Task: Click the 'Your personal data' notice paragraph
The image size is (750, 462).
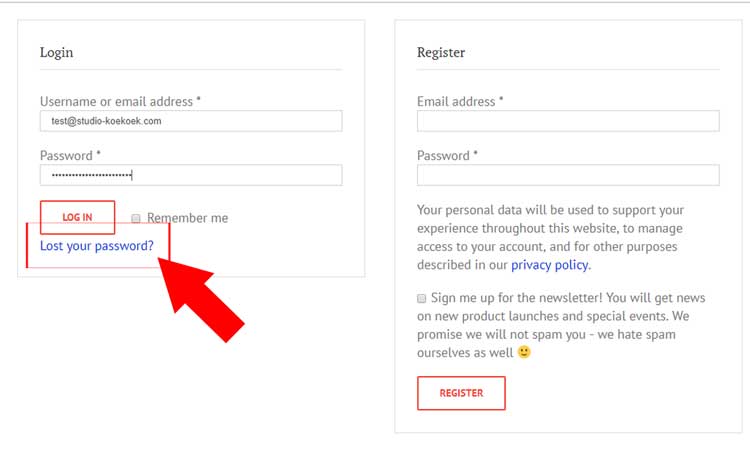Action: [550, 237]
